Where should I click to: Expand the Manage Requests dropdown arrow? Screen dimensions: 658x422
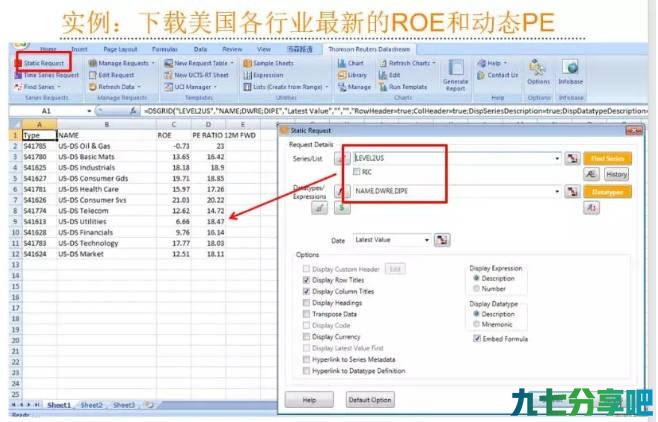click(x=153, y=63)
